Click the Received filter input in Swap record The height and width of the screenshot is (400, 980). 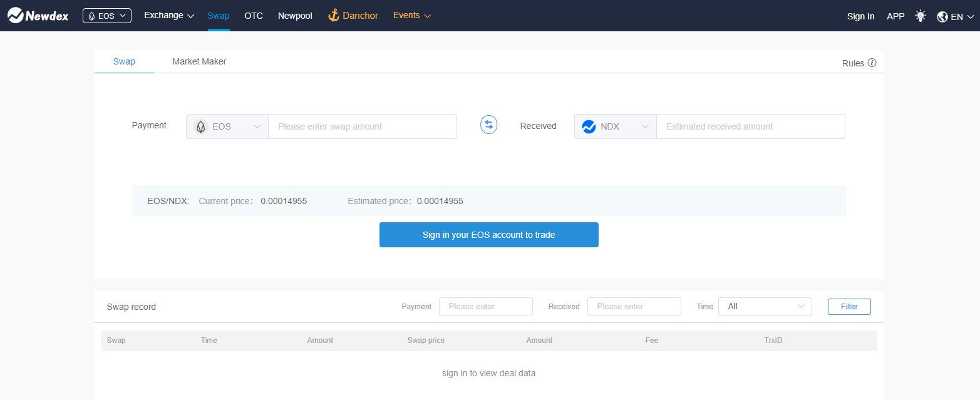(634, 307)
